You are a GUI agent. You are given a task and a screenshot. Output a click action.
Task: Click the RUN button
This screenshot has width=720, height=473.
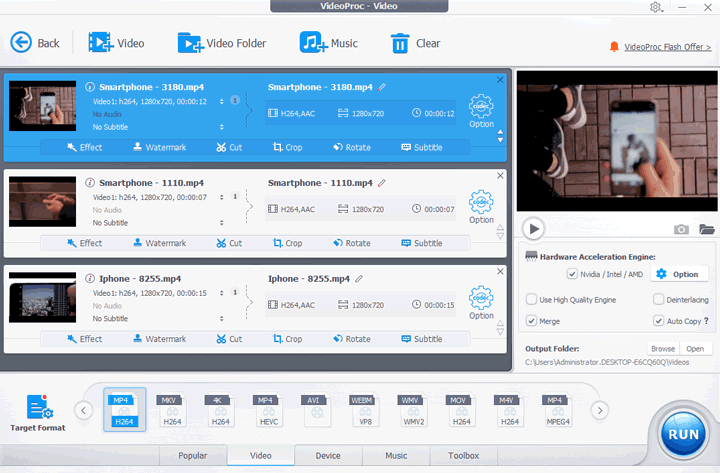pos(683,434)
